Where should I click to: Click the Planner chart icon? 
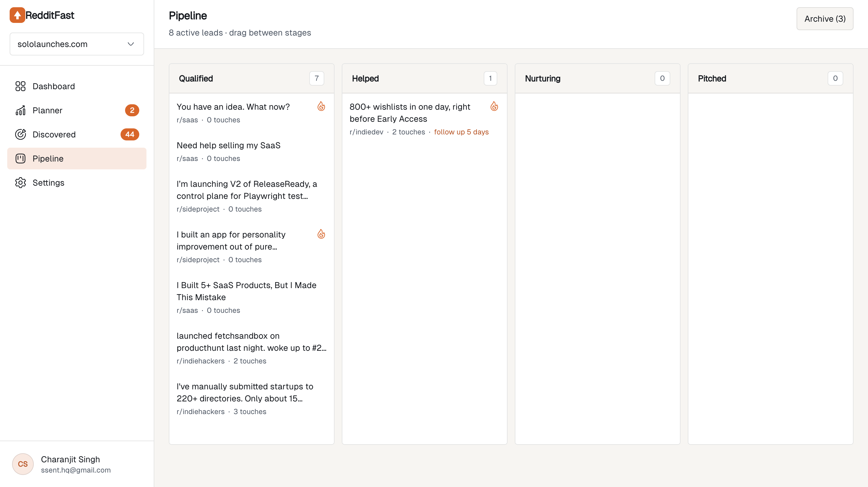pos(20,111)
